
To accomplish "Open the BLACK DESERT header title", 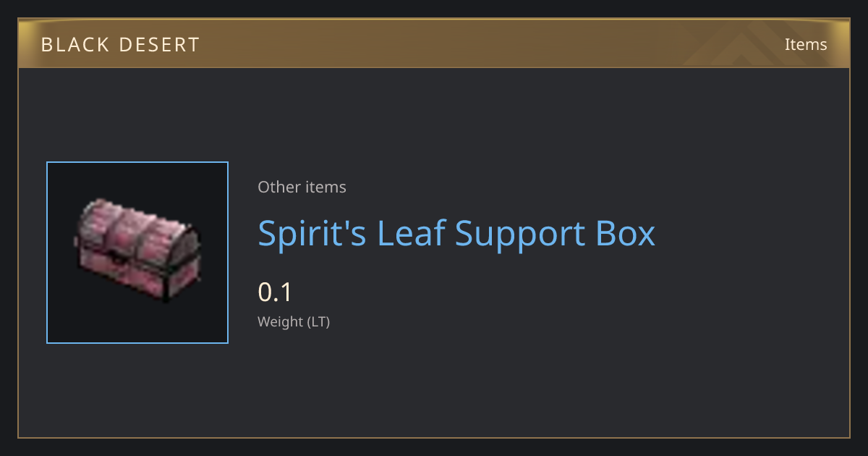I will click(x=120, y=45).
